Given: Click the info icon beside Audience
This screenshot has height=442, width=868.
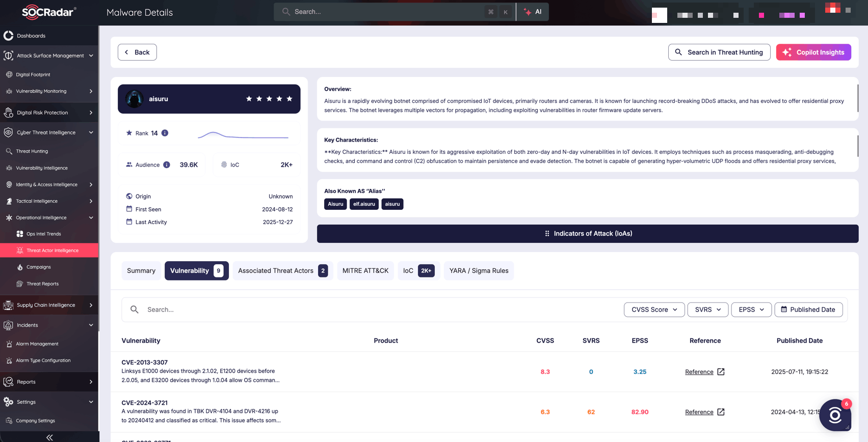Looking at the screenshot, I should 167,164.
